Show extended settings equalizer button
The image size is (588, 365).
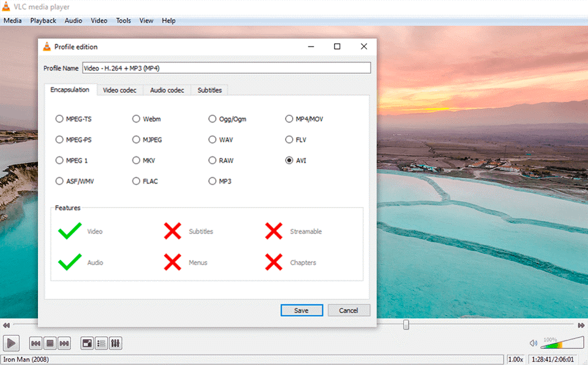116,343
